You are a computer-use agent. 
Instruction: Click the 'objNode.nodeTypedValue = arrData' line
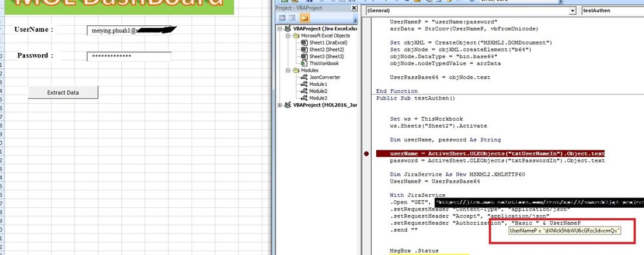pos(445,64)
